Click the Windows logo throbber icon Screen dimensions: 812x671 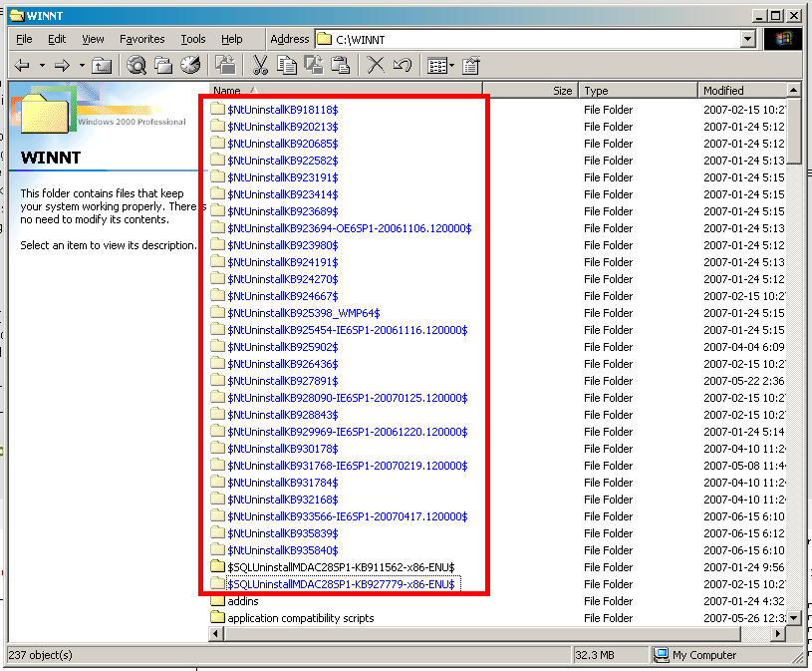(783, 39)
